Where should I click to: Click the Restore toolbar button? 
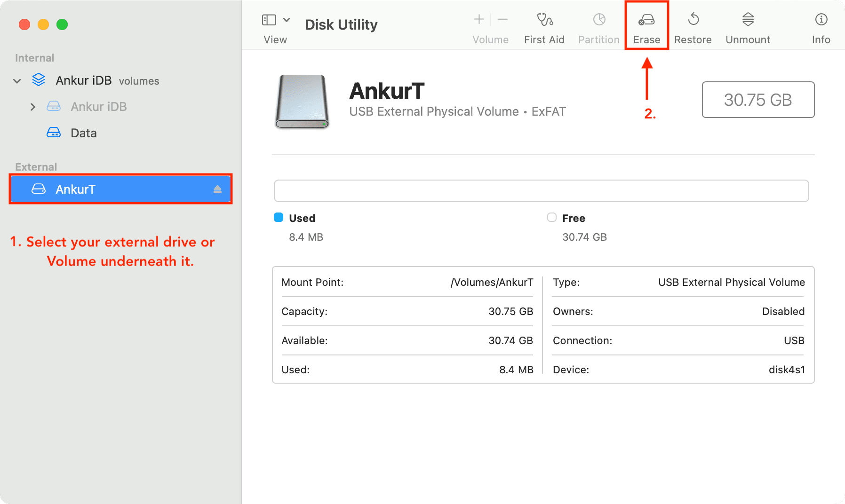[x=693, y=28]
